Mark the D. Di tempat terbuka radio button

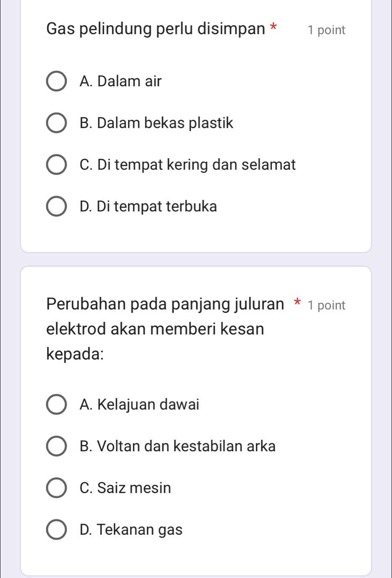[x=56, y=206]
